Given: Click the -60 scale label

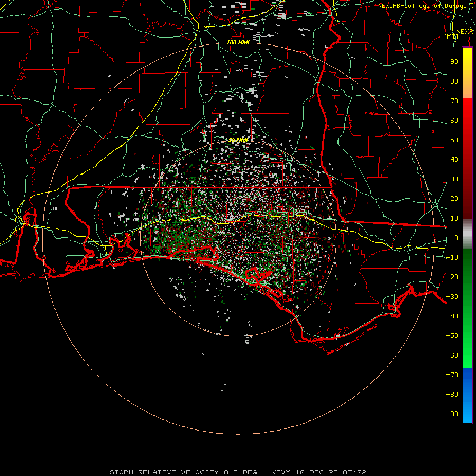Looking at the screenshot, I should pyautogui.click(x=452, y=355).
